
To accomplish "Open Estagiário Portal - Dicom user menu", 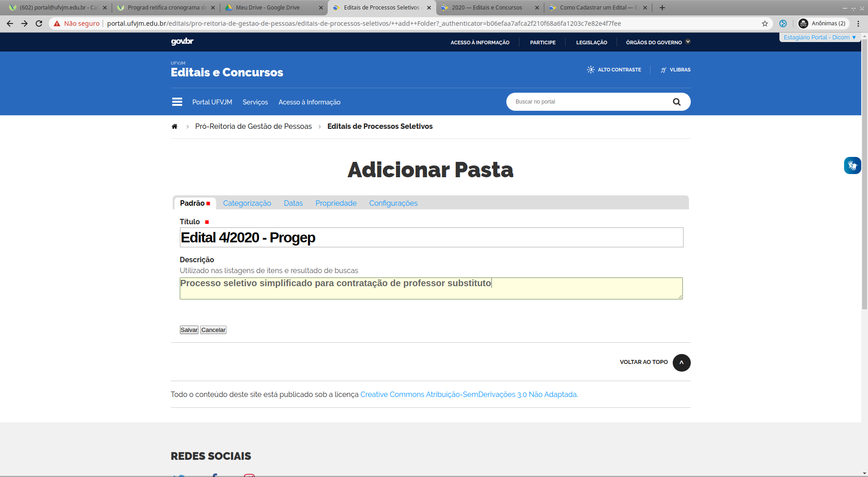I will click(x=819, y=38).
